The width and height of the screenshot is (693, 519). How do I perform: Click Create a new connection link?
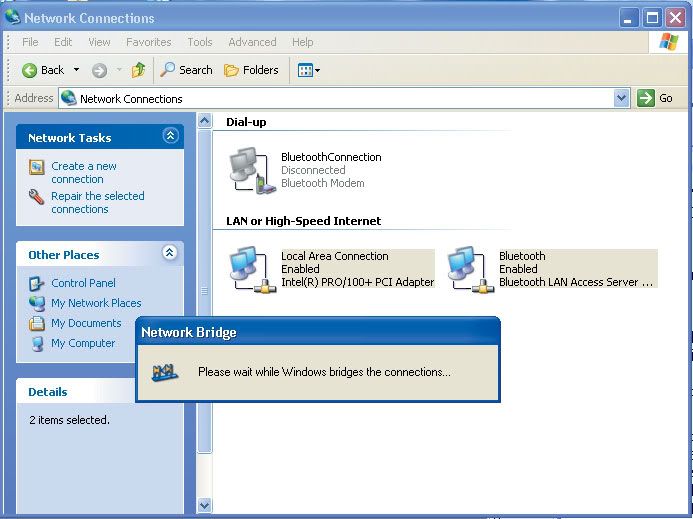84,173
